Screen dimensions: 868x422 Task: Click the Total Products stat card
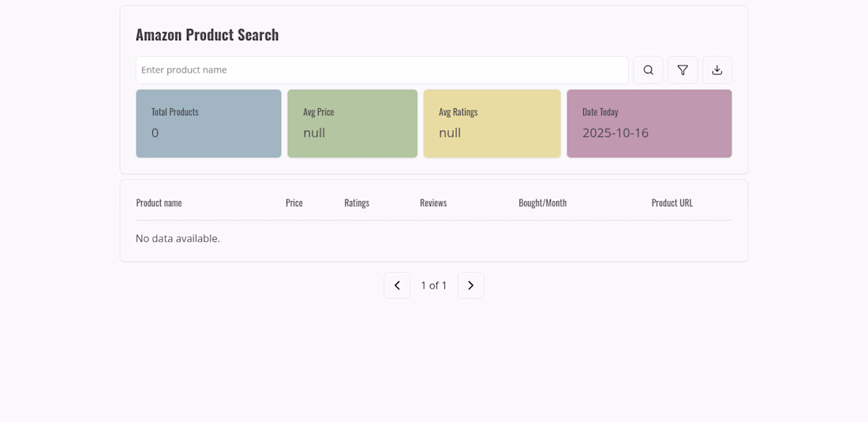click(x=208, y=124)
